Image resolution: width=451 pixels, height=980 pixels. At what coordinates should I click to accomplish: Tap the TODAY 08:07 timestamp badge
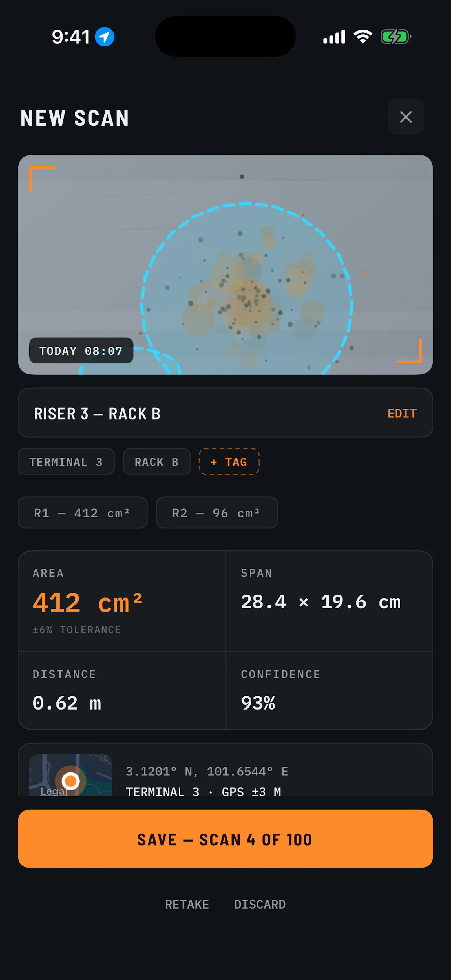[81, 350]
